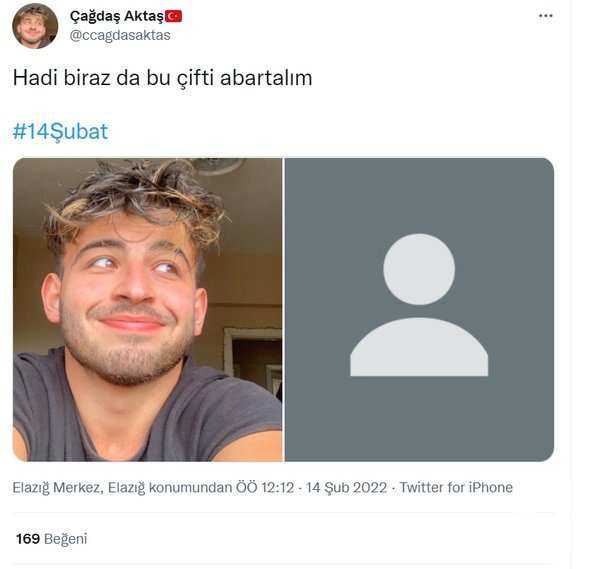The width and height of the screenshot is (600, 569).
Task: Click the Elazığ Merkez, Elazığ location
Action: [79, 487]
